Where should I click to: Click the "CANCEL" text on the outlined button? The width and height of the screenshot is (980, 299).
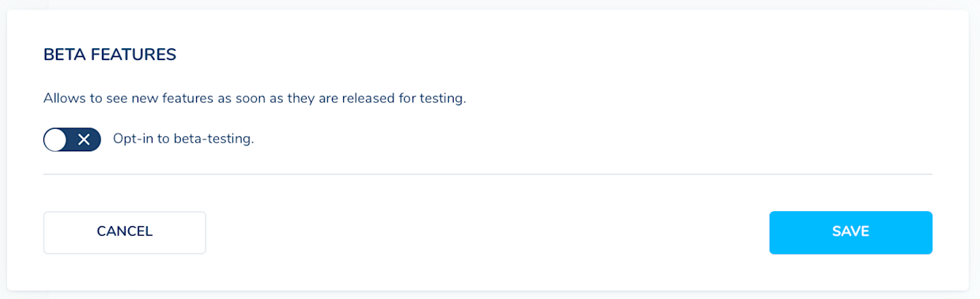click(125, 232)
